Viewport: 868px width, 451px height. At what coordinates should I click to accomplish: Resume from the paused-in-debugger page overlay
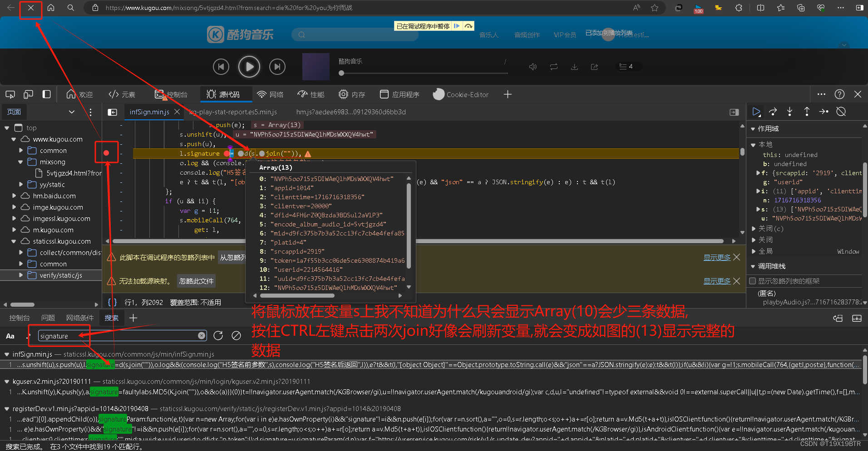[457, 26]
